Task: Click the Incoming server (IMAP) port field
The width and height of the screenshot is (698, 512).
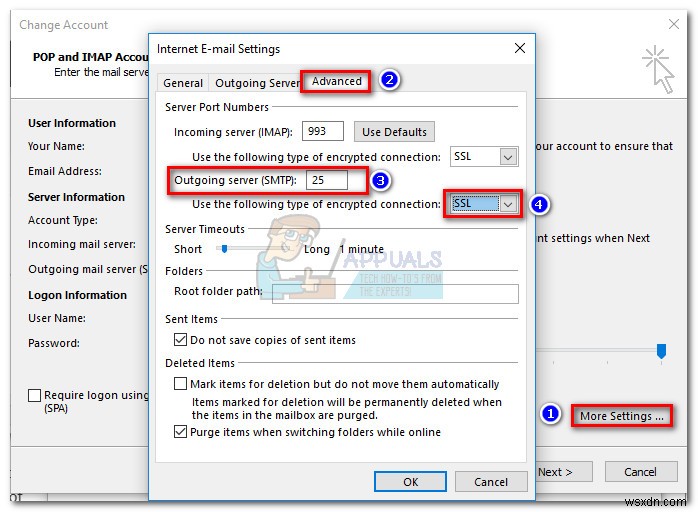Action: pyautogui.click(x=323, y=131)
